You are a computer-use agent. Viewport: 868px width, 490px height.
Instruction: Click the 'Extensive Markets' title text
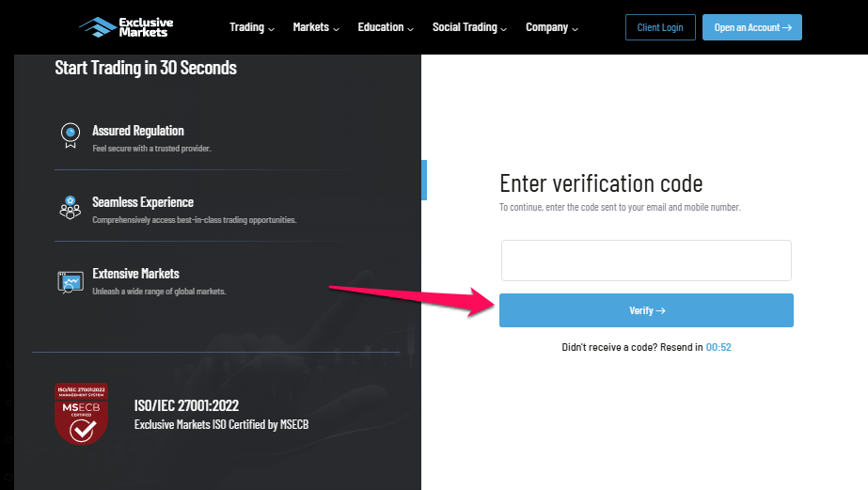pos(135,274)
